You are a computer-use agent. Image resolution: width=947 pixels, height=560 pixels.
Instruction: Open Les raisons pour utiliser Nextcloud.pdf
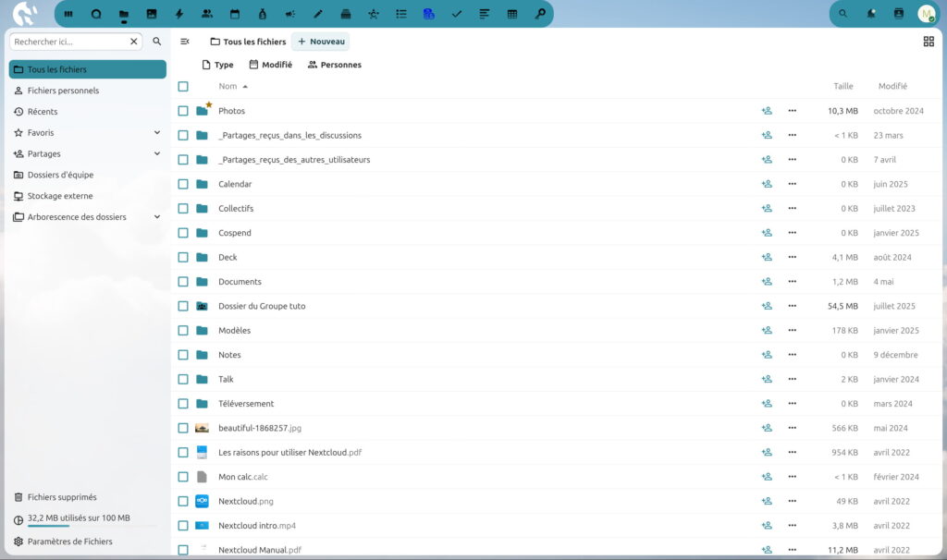click(x=289, y=453)
